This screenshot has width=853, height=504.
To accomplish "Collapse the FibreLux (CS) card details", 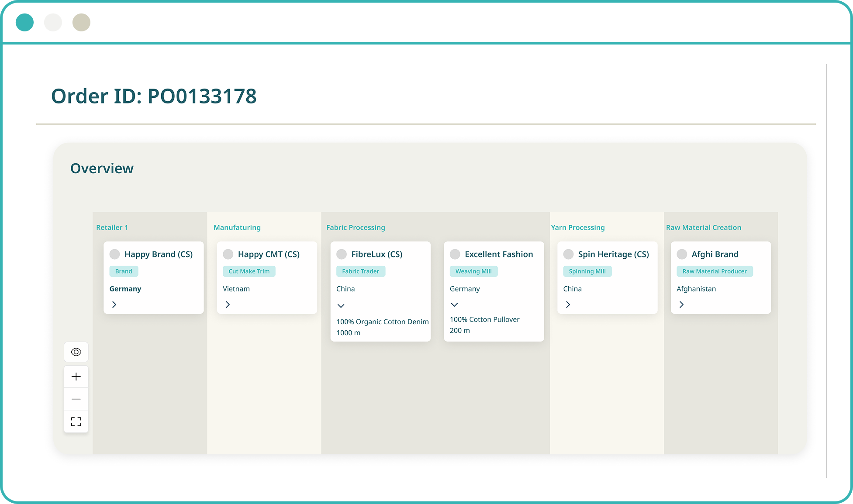I will [x=341, y=306].
